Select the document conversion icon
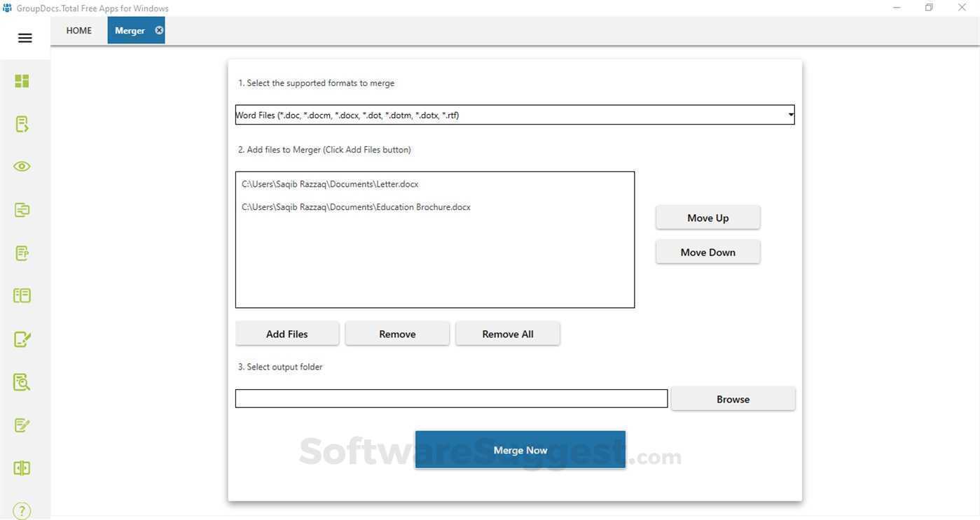This screenshot has width=980, height=520. 22,123
